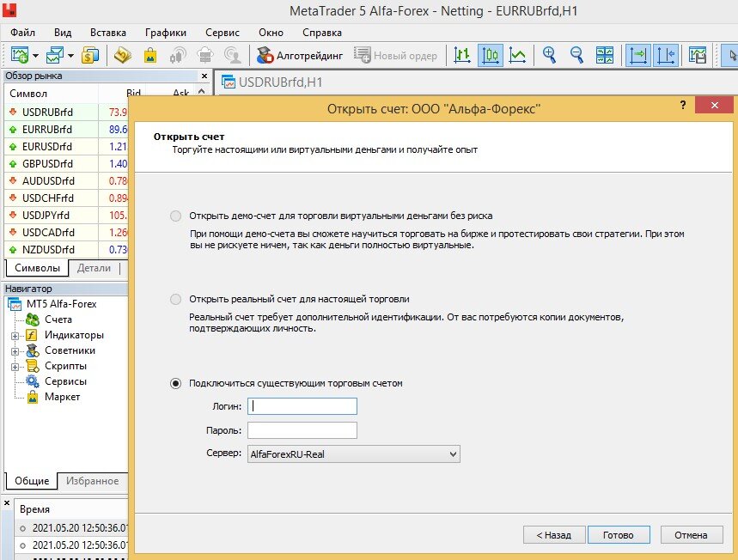Click tile windows grid icon
The width and height of the screenshot is (738, 560).
604,55
